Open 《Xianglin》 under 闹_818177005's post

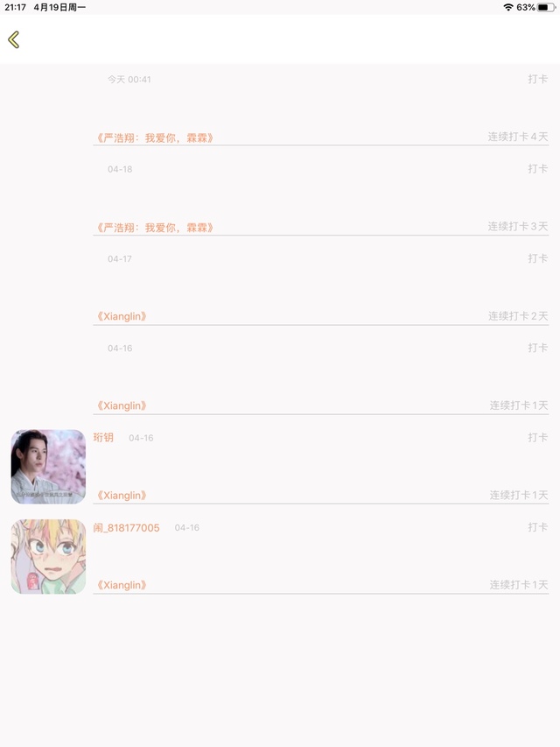121,585
